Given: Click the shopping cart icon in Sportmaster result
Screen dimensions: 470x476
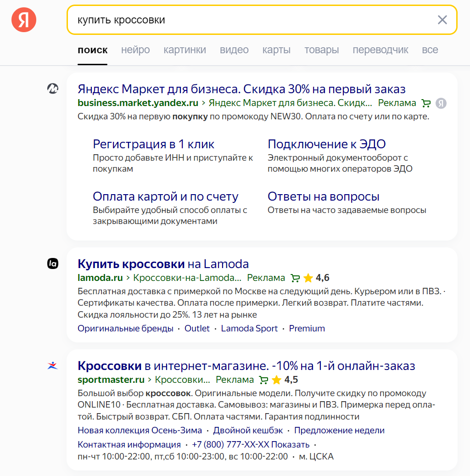Looking at the screenshot, I should coord(263,380).
